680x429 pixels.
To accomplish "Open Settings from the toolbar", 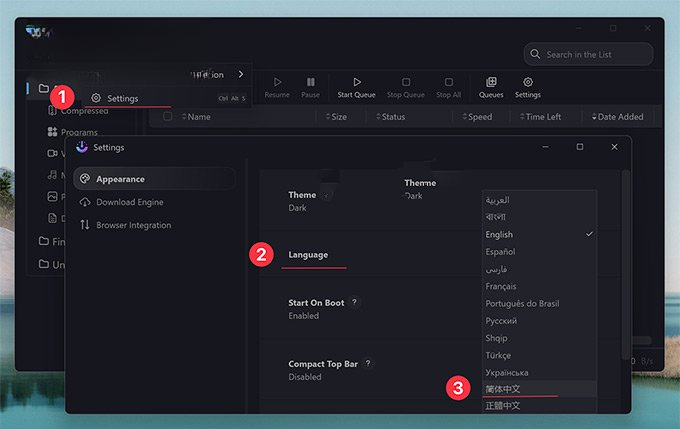I will point(528,88).
